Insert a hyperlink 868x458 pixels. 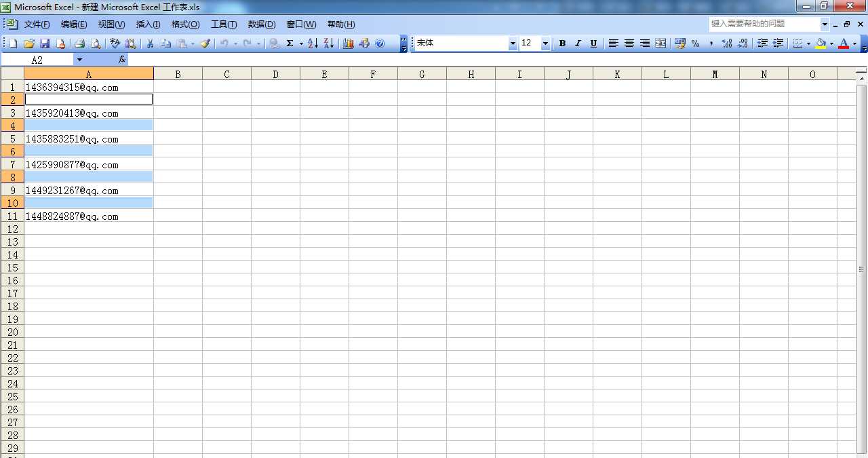(x=274, y=43)
